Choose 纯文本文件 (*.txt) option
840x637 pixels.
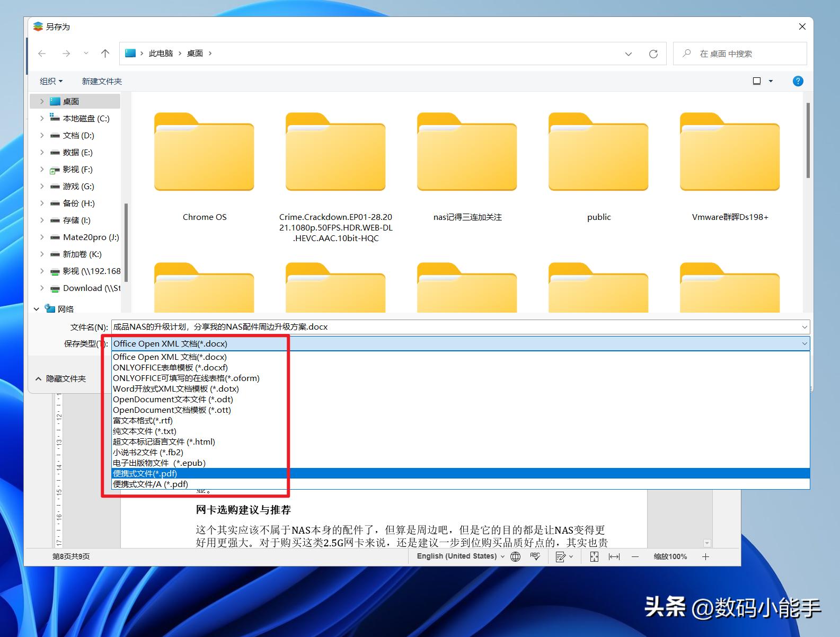(x=461, y=431)
